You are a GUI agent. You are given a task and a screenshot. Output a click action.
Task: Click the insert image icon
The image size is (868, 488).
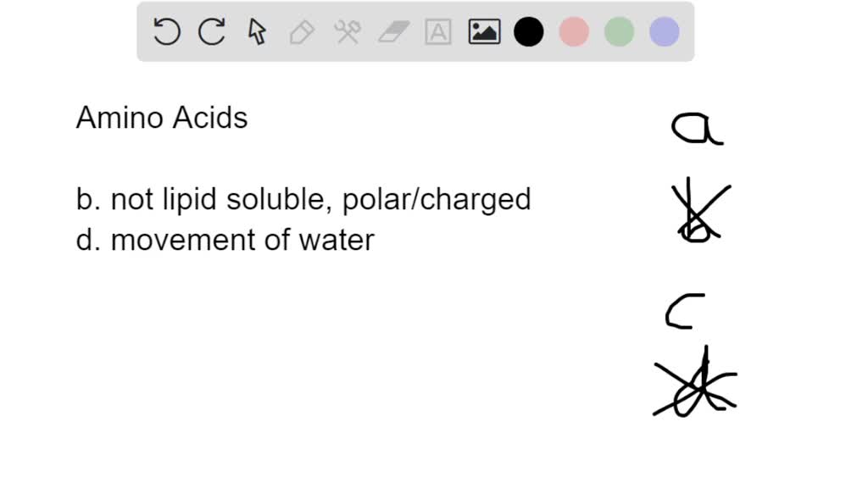pyautogui.click(x=483, y=31)
